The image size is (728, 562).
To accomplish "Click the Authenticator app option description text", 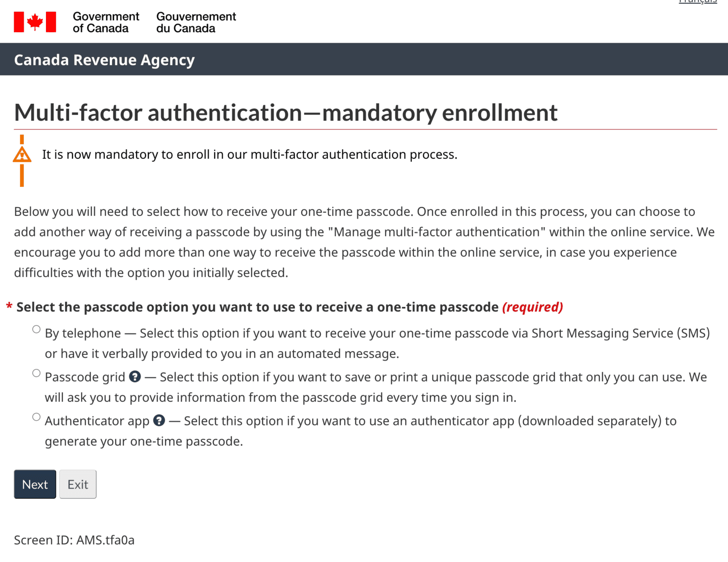I will point(360,431).
